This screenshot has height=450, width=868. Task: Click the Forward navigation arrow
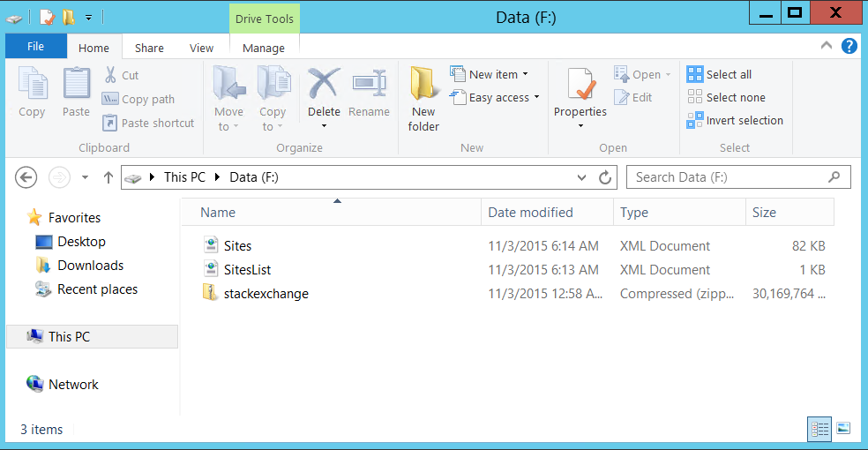click(x=59, y=177)
